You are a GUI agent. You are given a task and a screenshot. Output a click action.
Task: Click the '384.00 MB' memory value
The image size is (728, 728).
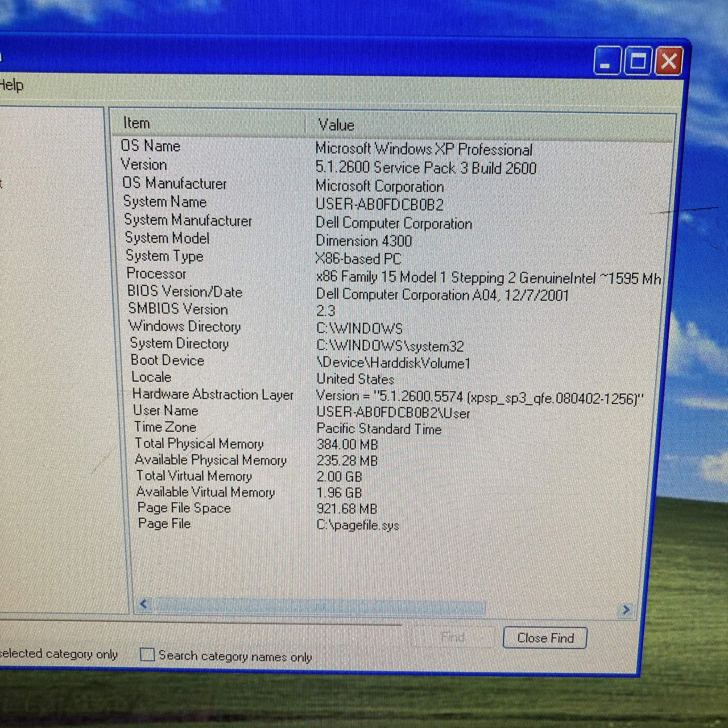tap(347, 444)
